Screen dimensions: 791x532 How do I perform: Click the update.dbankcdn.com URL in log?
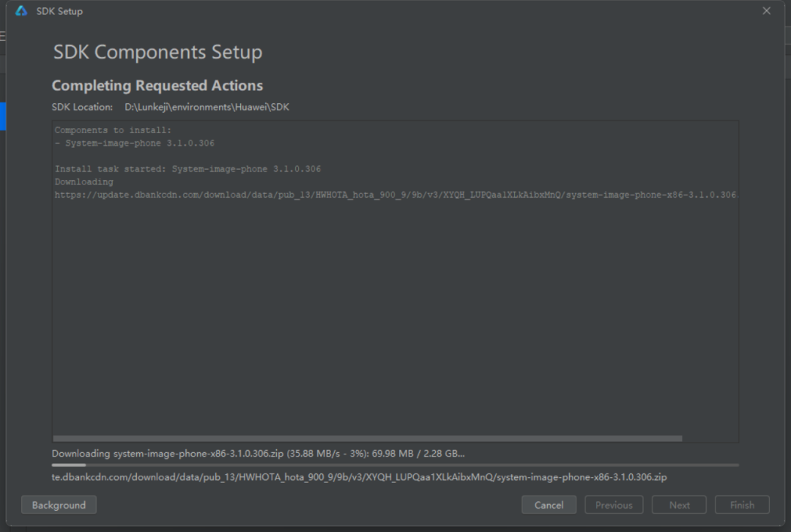coord(395,195)
